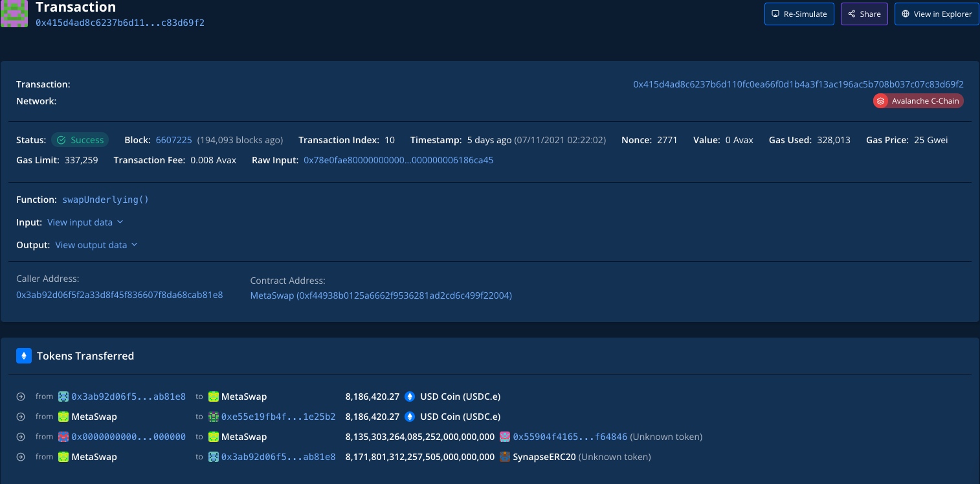
Task: Open sender 0x3ab92d06f5...ab81e8 in the first row
Action: point(129,397)
